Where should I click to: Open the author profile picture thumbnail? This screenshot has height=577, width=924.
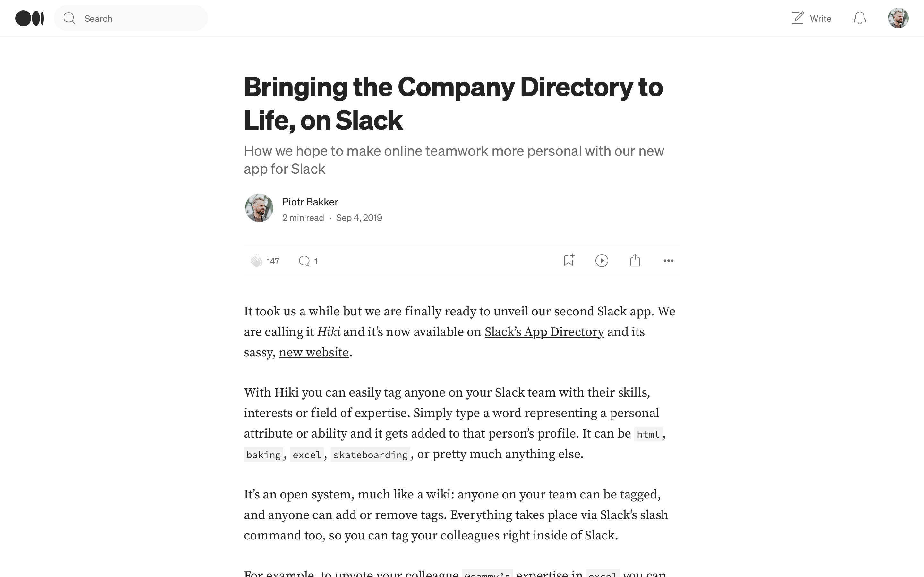(x=259, y=208)
